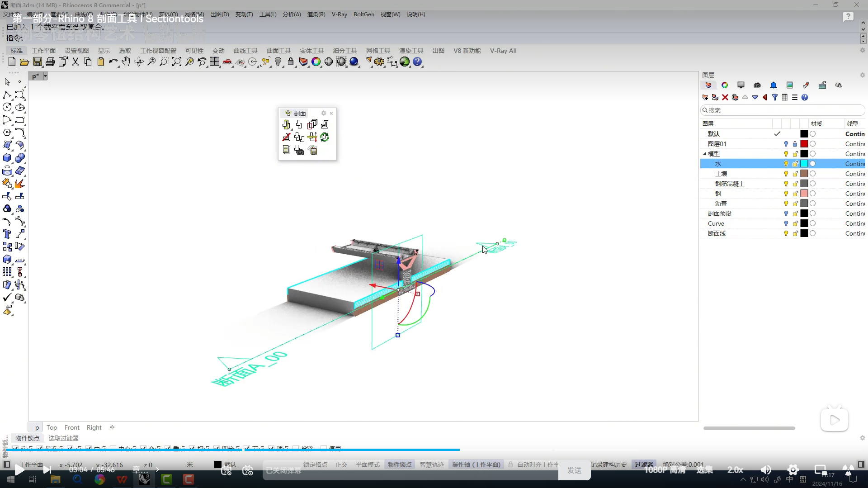The image size is (868, 488).
Task: Save the file with floppy disk icon
Action: [x=38, y=62]
